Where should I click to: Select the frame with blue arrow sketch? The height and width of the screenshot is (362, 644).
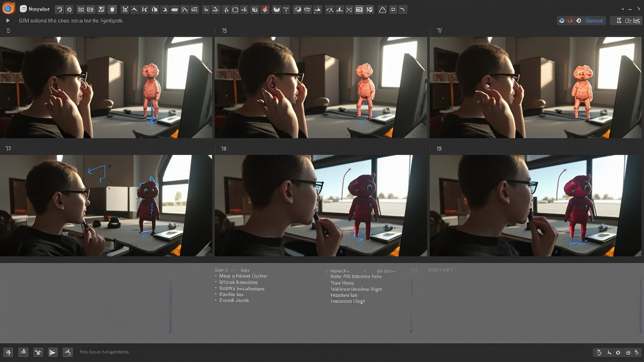106,206
